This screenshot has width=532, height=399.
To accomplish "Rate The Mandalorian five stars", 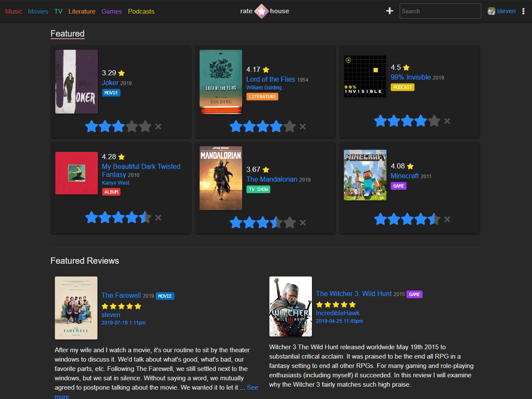I will pos(289,222).
